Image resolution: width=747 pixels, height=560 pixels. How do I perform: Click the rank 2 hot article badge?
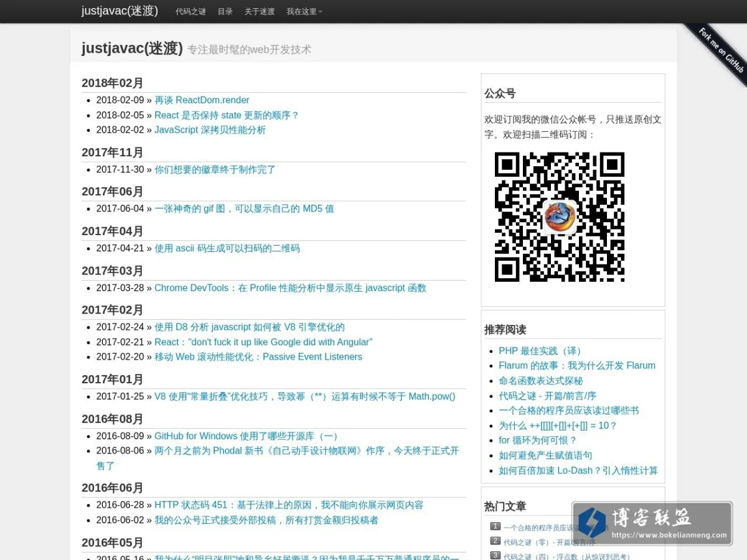click(x=496, y=541)
